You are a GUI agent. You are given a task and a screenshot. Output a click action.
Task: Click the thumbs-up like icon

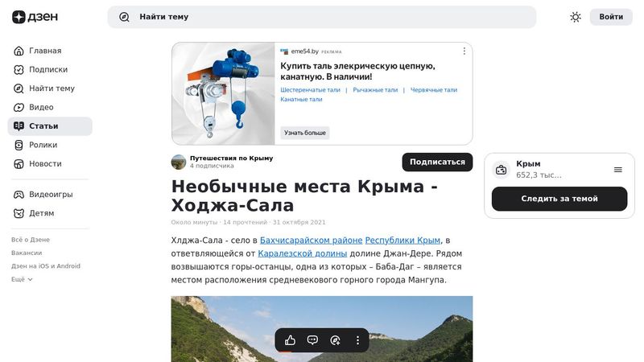point(290,340)
